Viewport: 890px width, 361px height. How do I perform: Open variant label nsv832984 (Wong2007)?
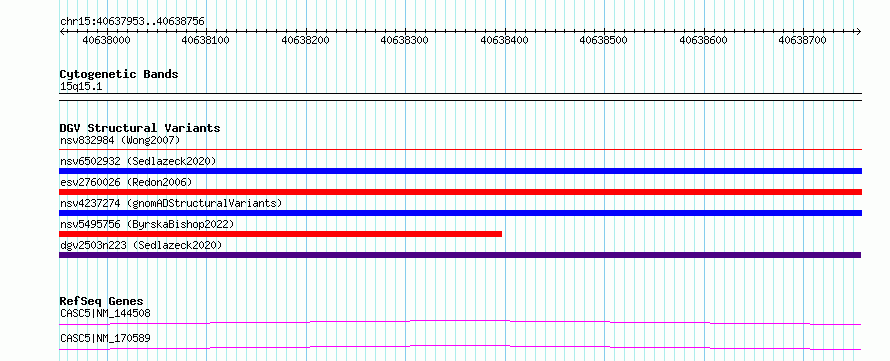pyautogui.click(x=120, y=140)
